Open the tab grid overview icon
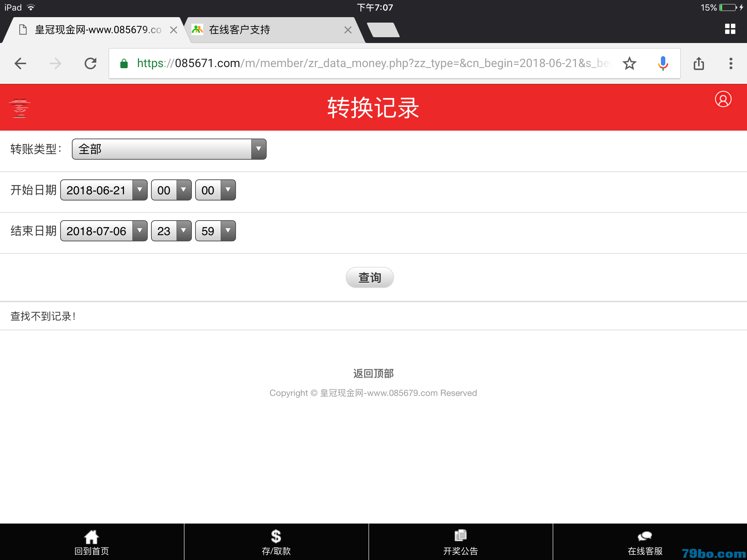Screen dimensions: 747x560 [x=730, y=29]
